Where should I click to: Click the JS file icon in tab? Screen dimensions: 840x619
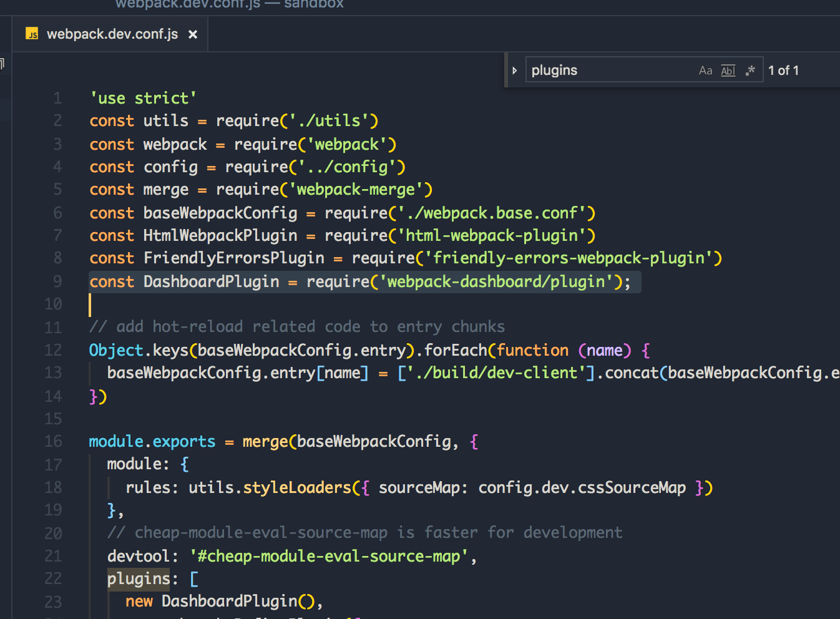click(x=32, y=34)
